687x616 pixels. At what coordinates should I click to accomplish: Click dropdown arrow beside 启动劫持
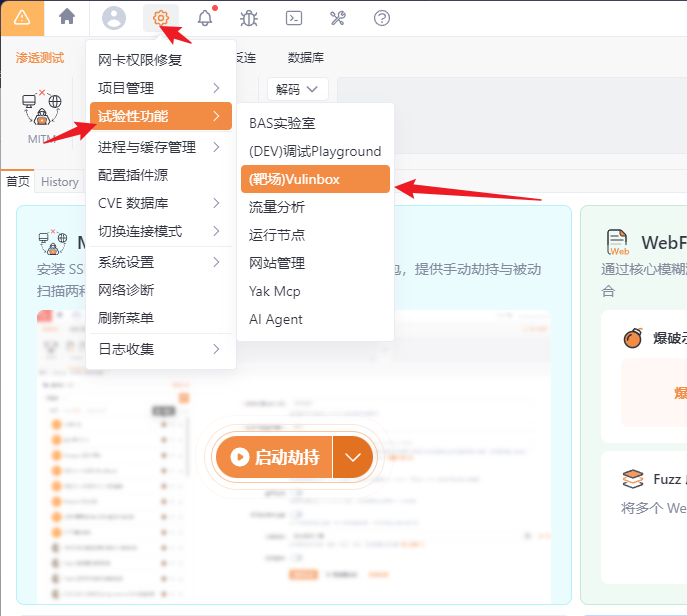(353, 457)
